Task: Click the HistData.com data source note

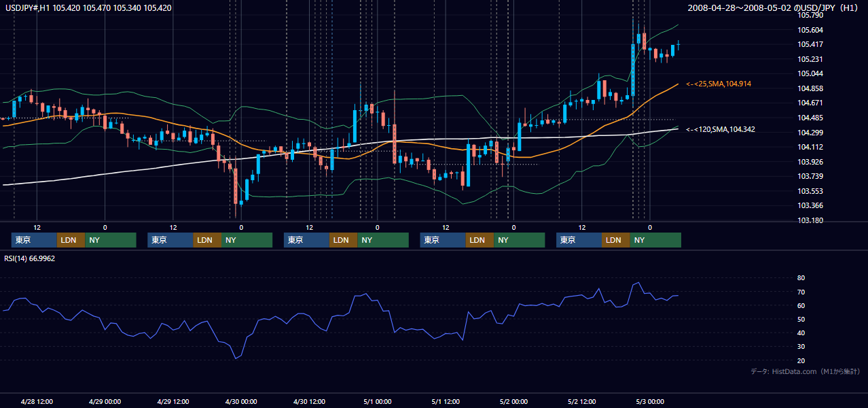Action: pyautogui.click(x=806, y=371)
